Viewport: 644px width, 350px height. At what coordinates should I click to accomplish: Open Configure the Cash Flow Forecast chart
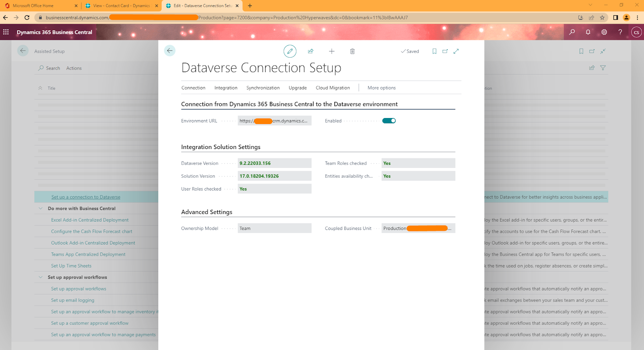tap(92, 231)
